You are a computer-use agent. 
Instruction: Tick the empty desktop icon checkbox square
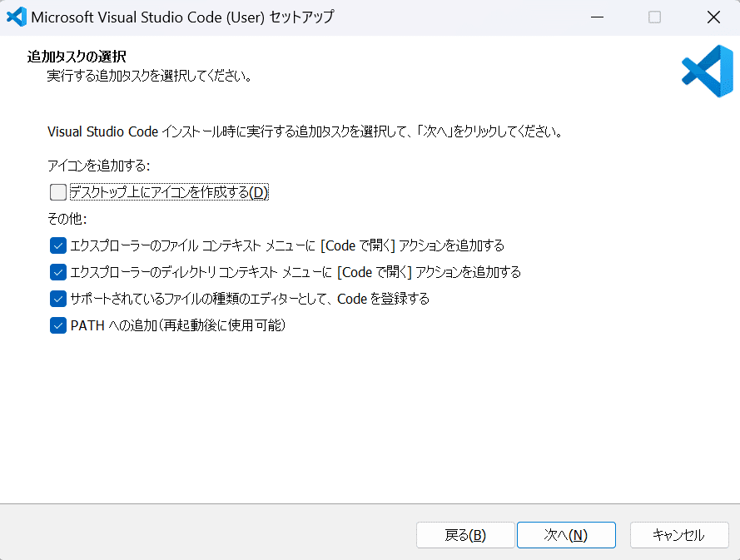pos(57,192)
